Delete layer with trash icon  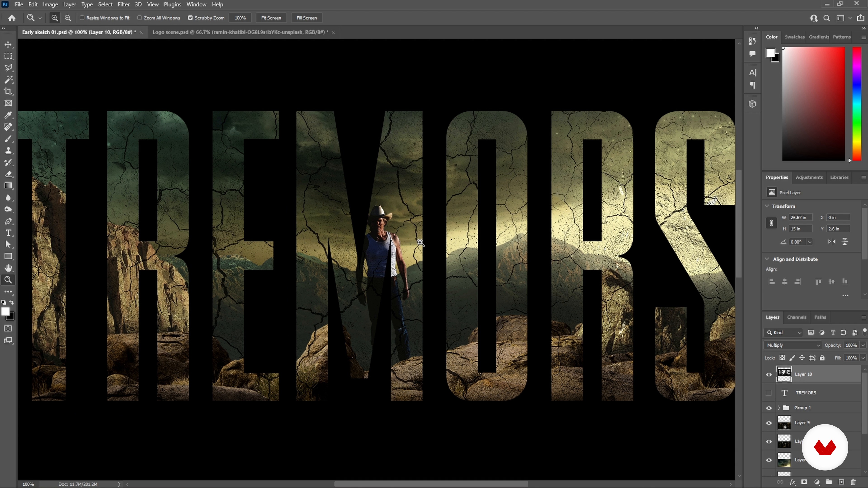coord(853,482)
